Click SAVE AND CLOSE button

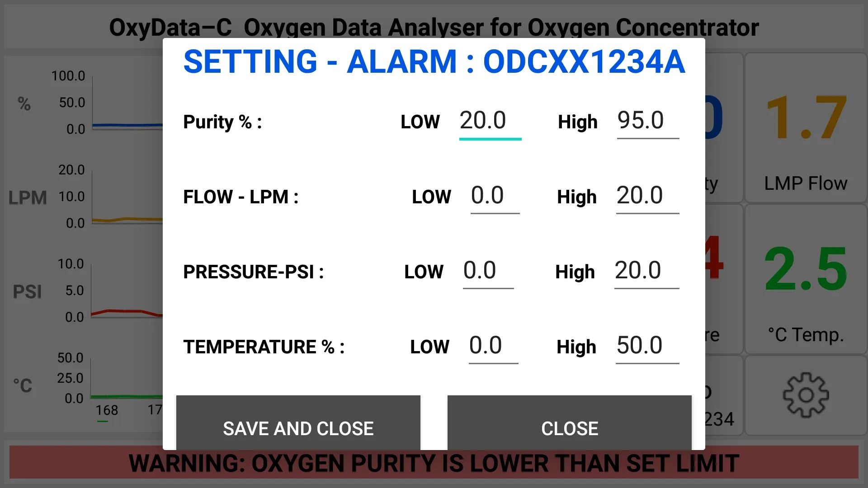(x=298, y=428)
